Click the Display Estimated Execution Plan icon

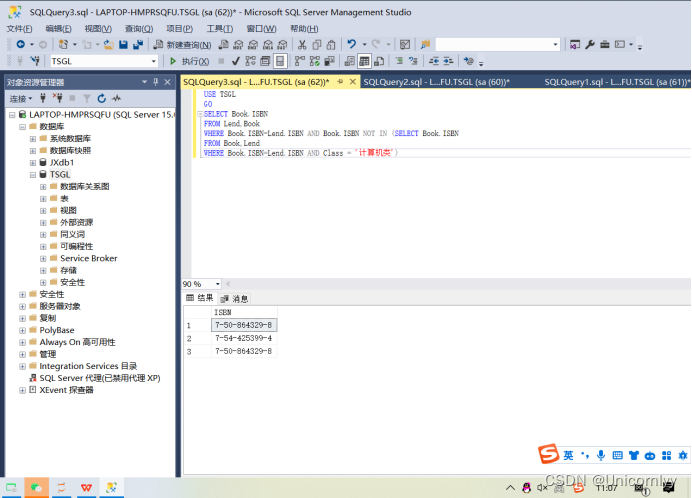click(x=250, y=61)
